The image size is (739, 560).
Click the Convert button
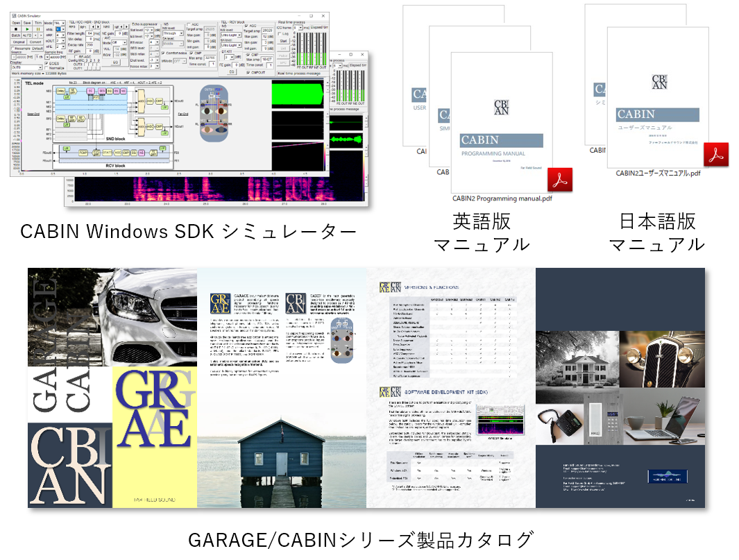point(35,42)
